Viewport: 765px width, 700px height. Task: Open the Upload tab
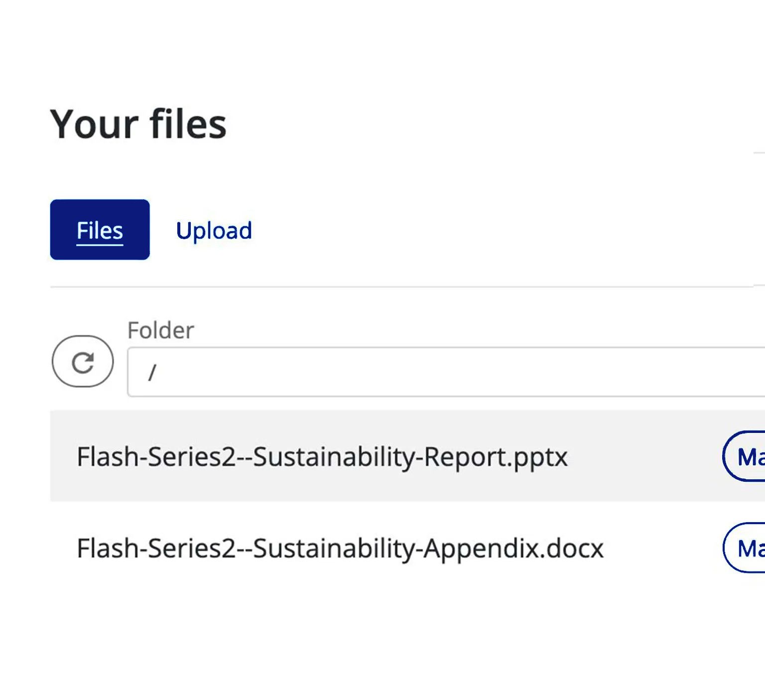point(214,231)
